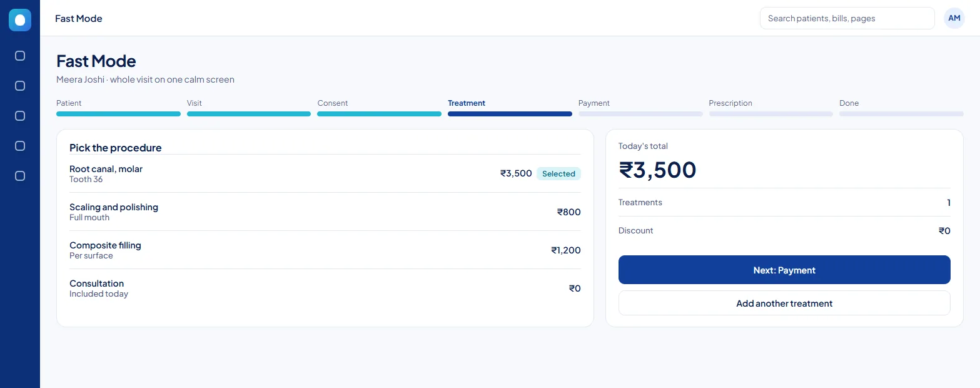Select the Consultation procedure
The image size is (980, 388).
coord(325,288)
